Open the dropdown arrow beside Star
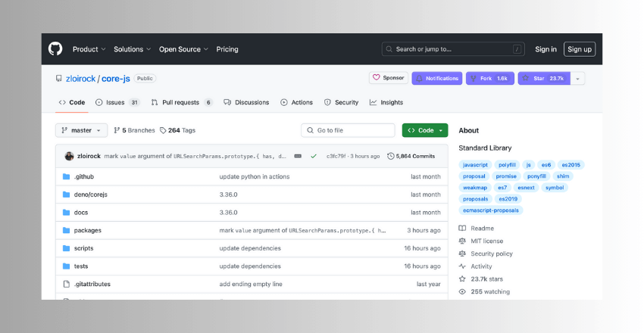This screenshot has height=333, width=644. click(x=578, y=78)
